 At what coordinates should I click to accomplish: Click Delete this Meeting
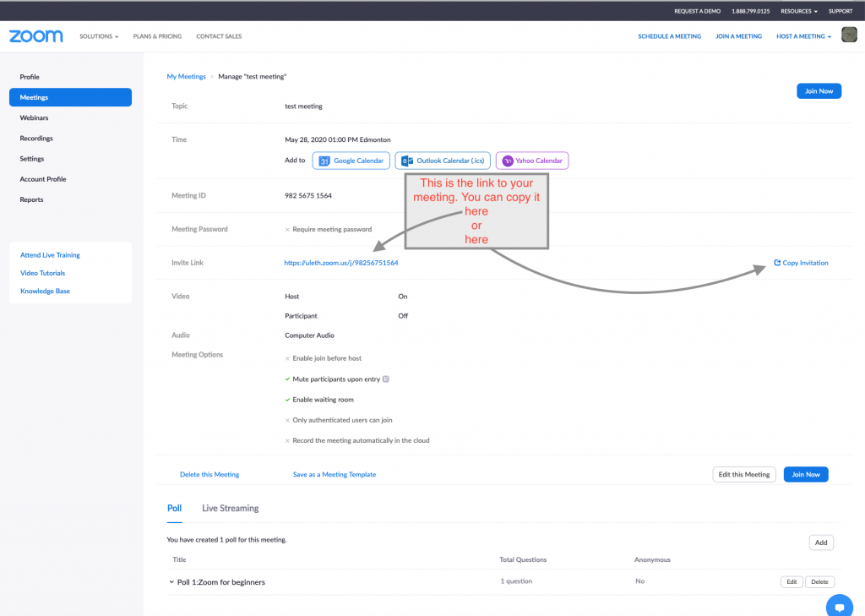pos(209,474)
